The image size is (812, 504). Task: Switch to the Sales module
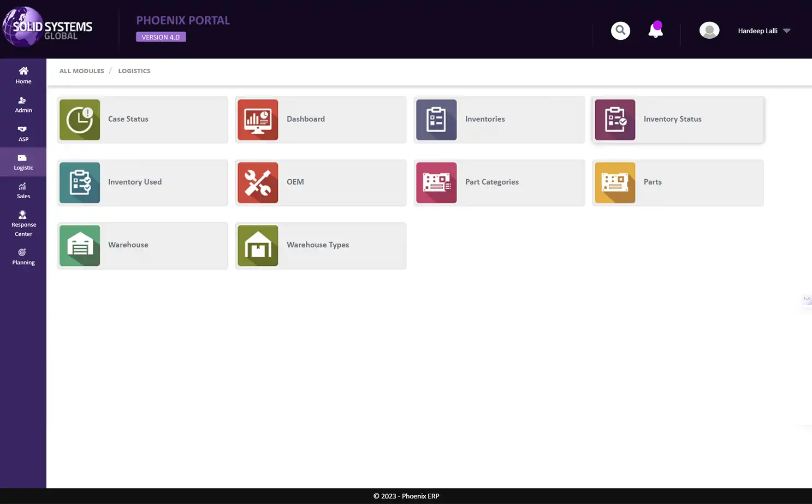tap(23, 190)
